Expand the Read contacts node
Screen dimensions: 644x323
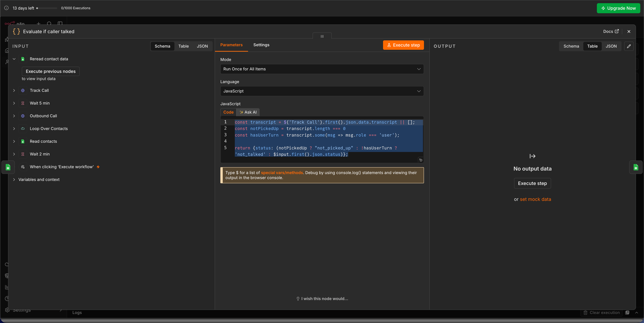[x=14, y=141]
